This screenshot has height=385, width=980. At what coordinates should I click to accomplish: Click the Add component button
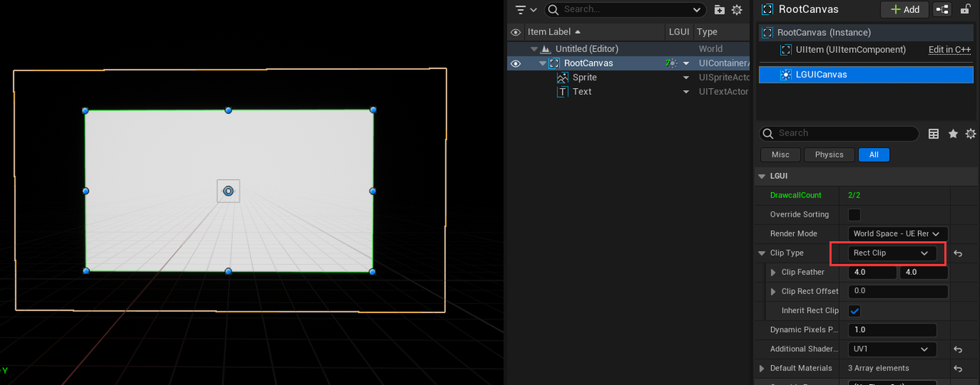(x=904, y=9)
